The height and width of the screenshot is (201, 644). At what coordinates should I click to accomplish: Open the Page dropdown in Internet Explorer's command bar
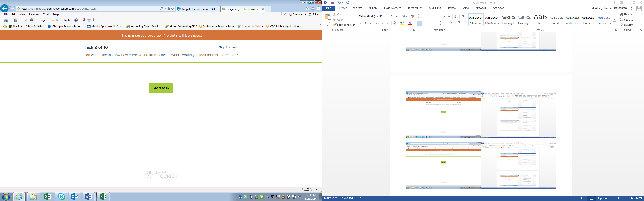(44, 20)
